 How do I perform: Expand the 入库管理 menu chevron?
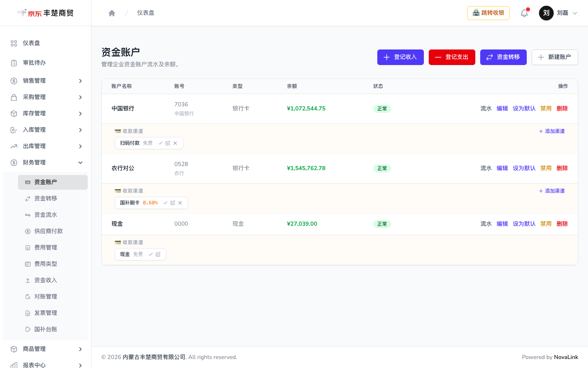(x=80, y=130)
